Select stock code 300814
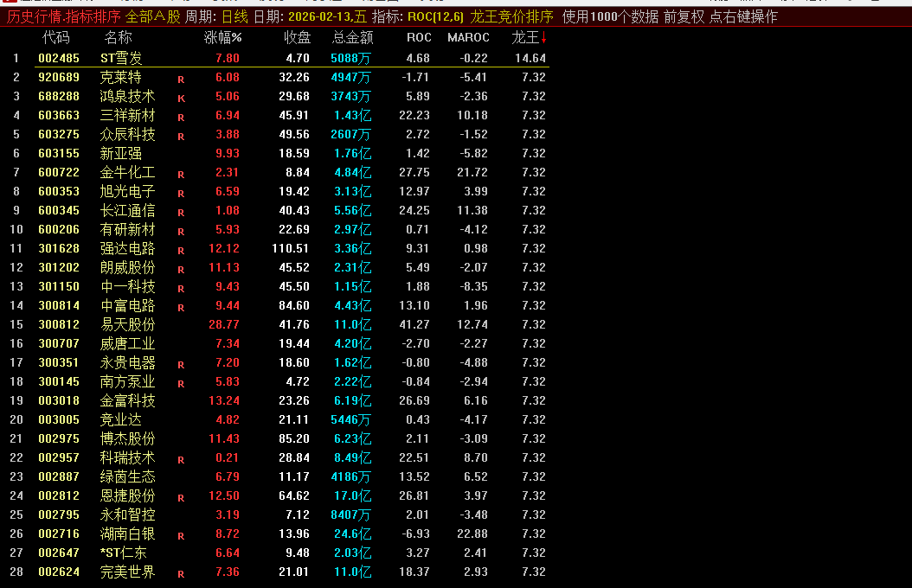 coord(59,305)
